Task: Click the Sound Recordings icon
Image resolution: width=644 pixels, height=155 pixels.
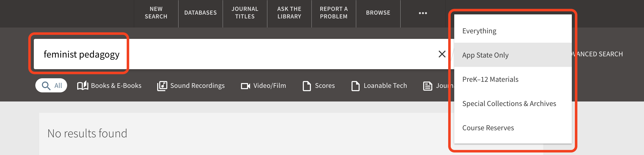Action: point(162,86)
